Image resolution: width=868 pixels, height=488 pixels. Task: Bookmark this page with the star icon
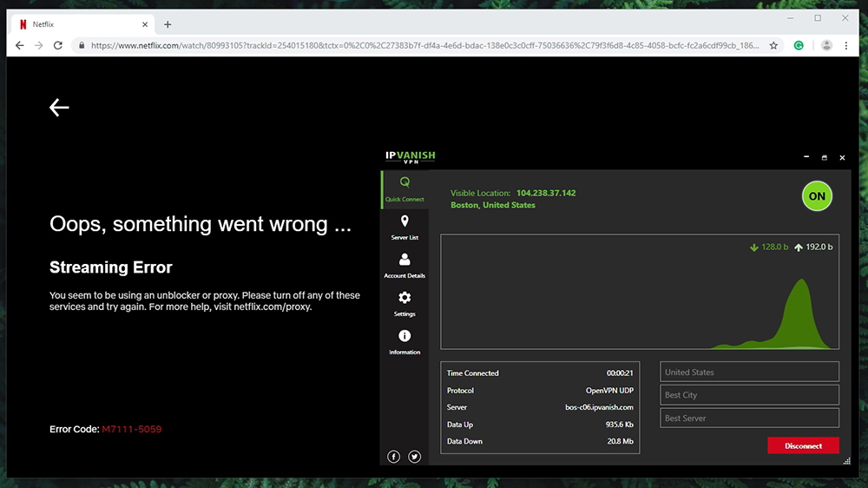click(x=773, y=45)
